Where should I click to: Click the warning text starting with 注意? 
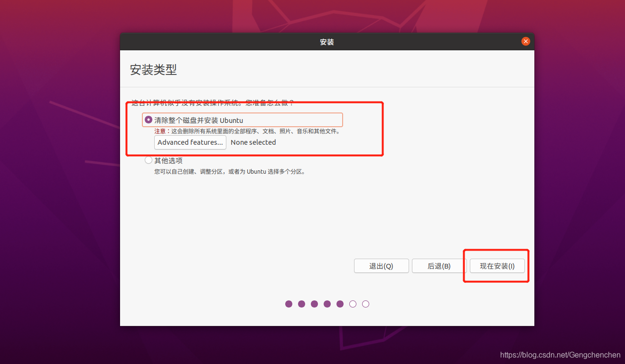point(247,131)
